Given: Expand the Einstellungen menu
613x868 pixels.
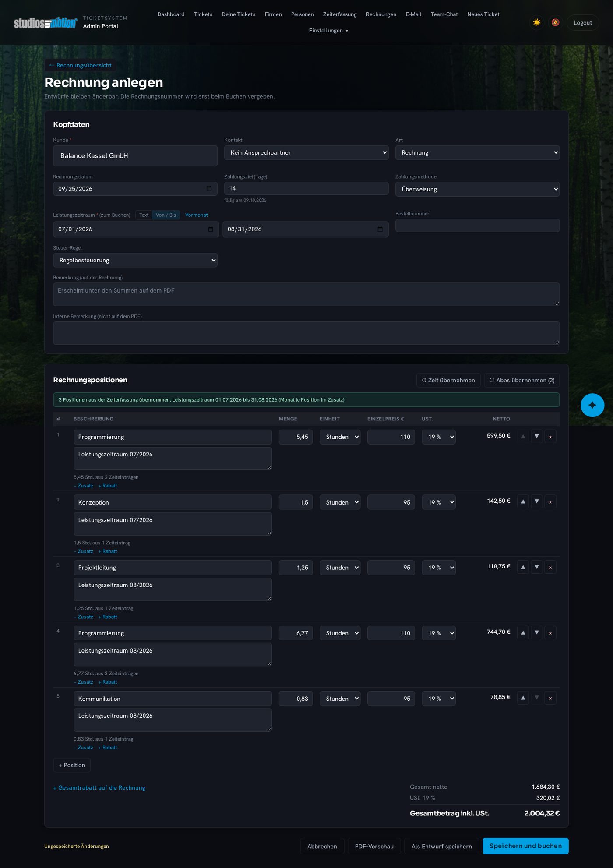Looking at the screenshot, I should coord(328,31).
